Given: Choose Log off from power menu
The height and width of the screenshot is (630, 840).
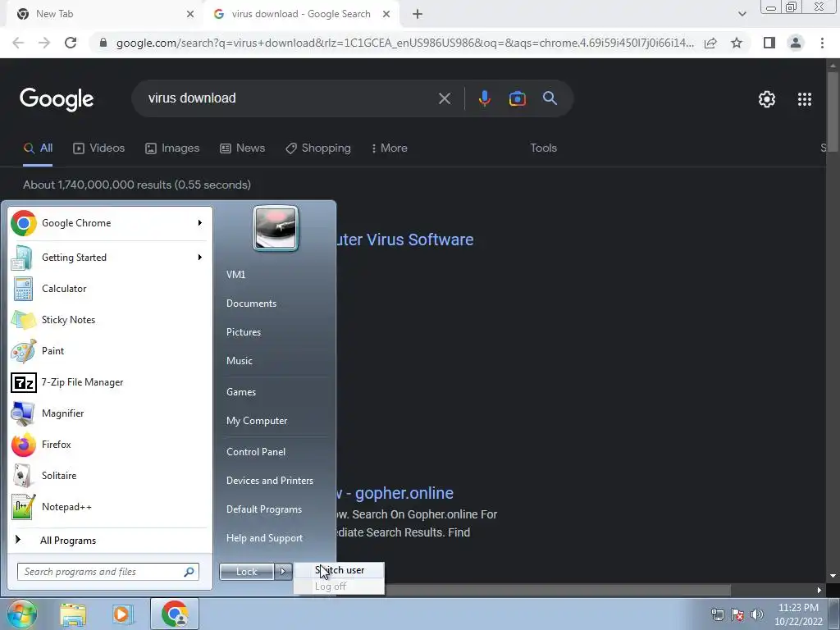Looking at the screenshot, I should click(339, 586).
